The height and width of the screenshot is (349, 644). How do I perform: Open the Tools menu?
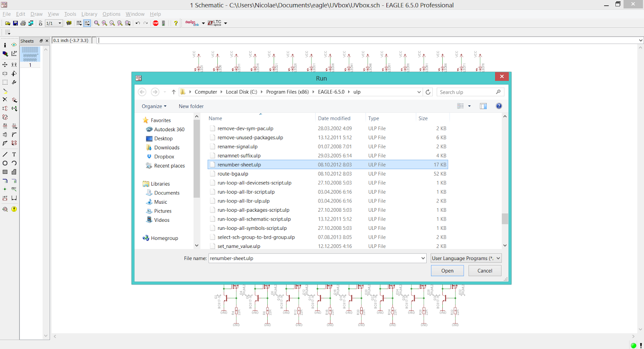70,14
